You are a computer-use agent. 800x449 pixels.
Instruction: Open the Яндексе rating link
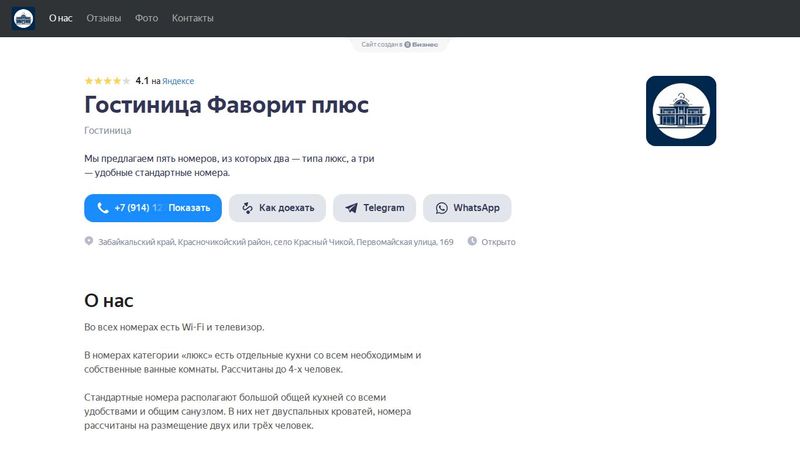click(178, 81)
